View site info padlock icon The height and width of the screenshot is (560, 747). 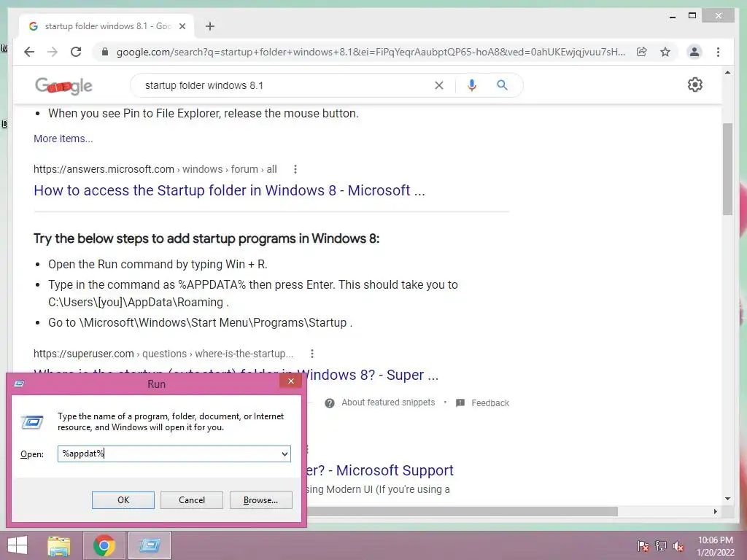coord(105,52)
